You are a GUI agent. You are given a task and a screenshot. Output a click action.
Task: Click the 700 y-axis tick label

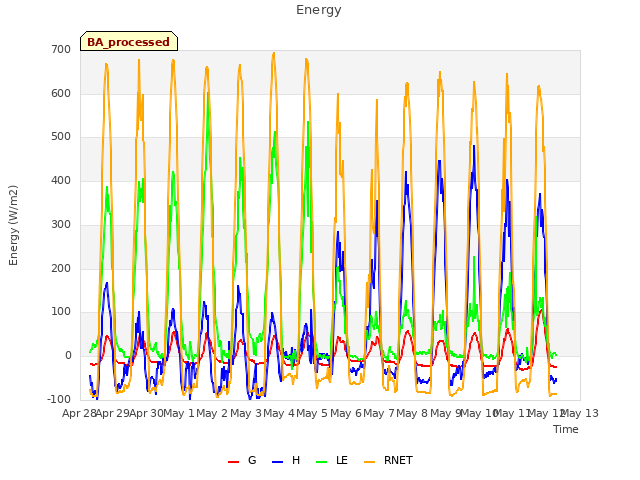click(x=61, y=49)
